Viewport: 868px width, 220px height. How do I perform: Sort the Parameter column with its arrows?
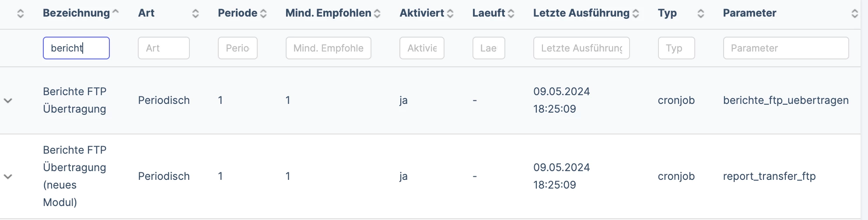[855, 14]
